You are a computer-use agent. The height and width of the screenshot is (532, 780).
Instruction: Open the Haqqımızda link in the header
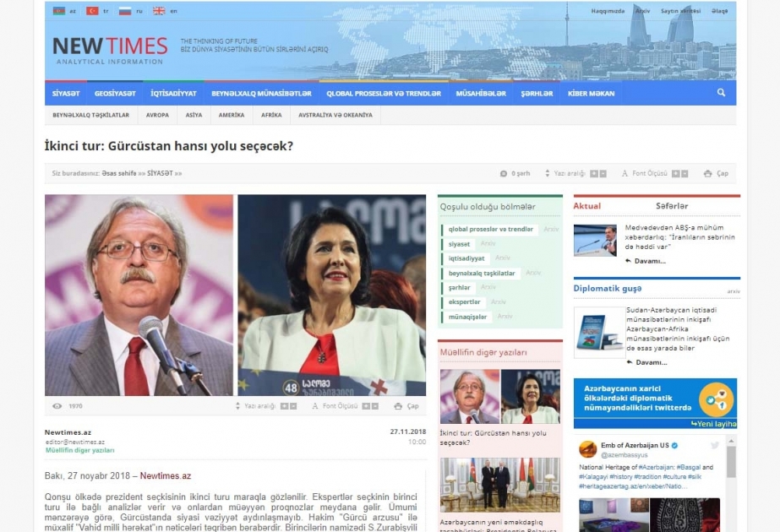[x=608, y=11]
